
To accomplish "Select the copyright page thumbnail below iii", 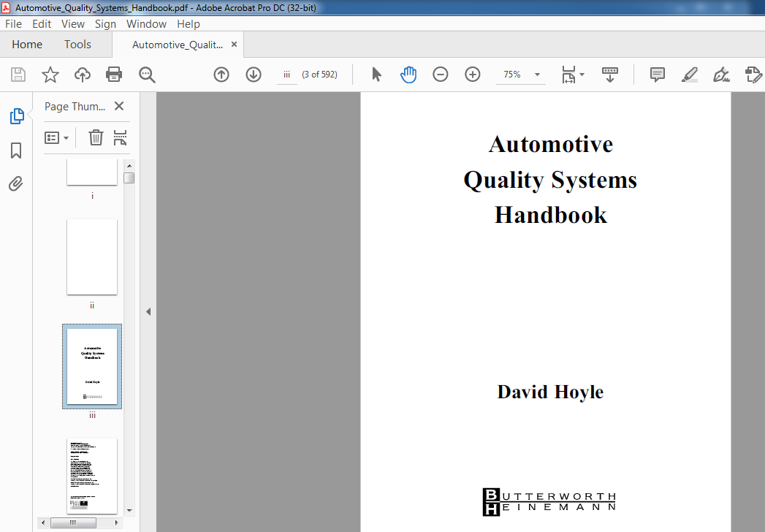I will click(92, 476).
